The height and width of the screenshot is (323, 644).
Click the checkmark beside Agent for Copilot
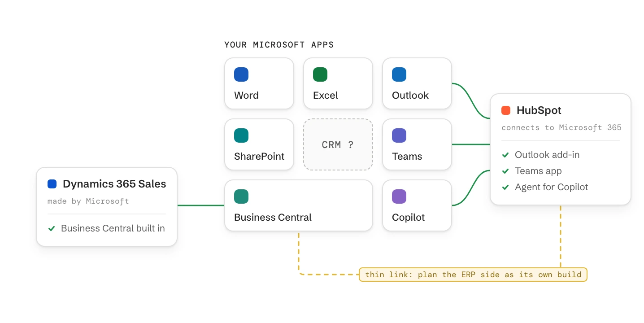(x=505, y=187)
